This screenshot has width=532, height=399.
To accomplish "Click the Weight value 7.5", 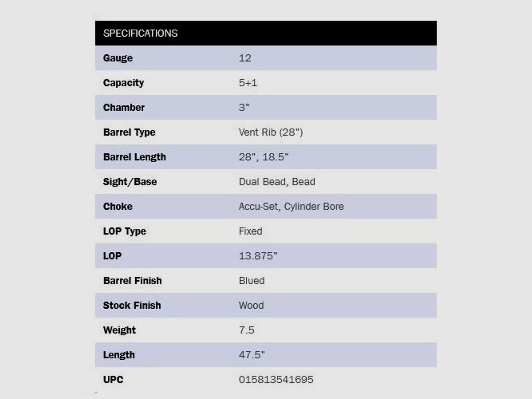I will pyautogui.click(x=246, y=330).
